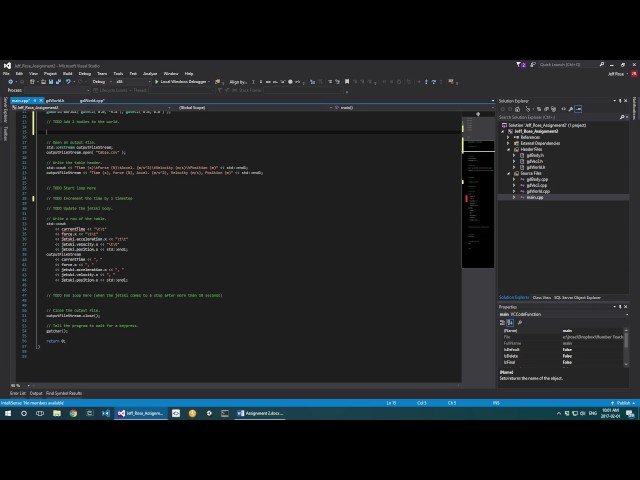The height and width of the screenshot is (480, 640).
Task: Switch to the gdWorld.h editor tab
Action: click(x=55, y=100)
